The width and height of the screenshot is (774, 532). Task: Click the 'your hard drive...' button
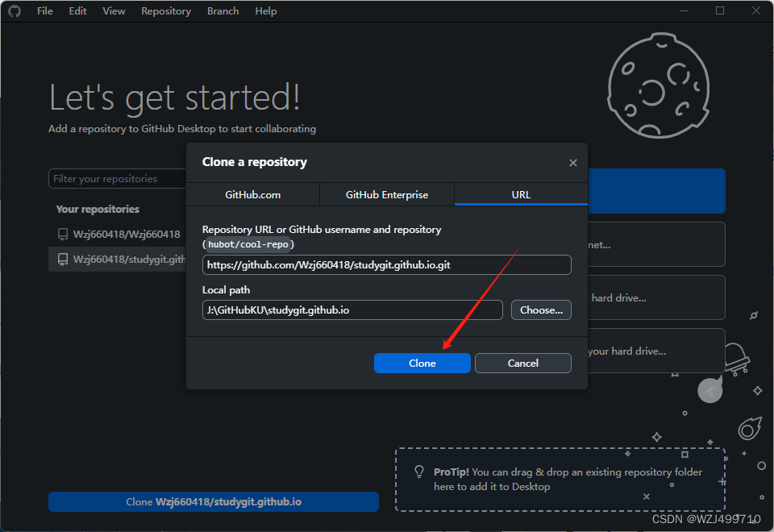656,351
